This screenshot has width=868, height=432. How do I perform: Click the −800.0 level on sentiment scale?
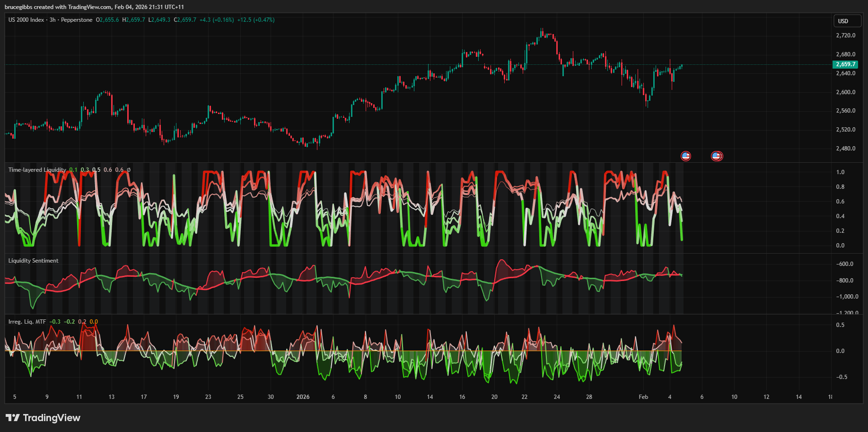click(844, 281)
